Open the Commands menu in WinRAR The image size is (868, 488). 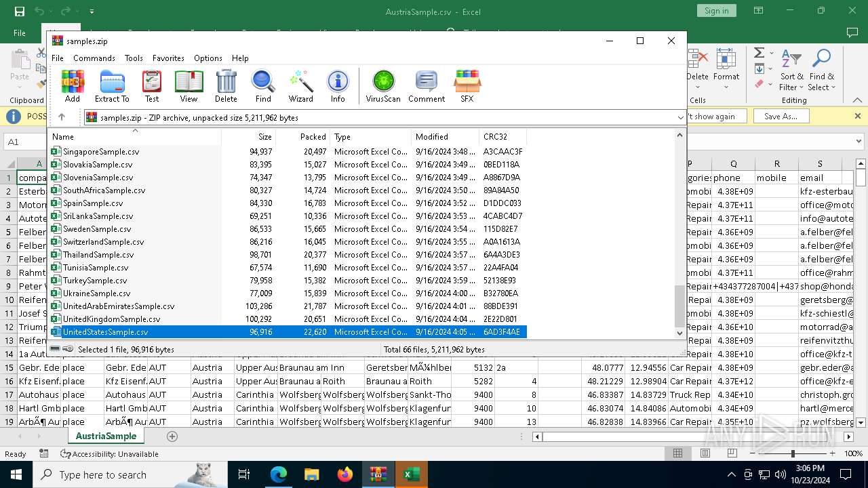coord(94,58)
